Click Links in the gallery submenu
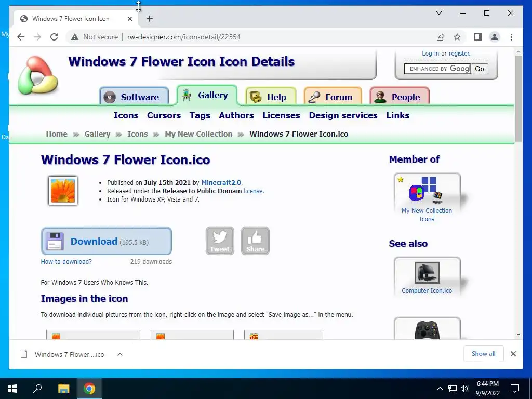532x399 pixels. [x=397, y=115]
